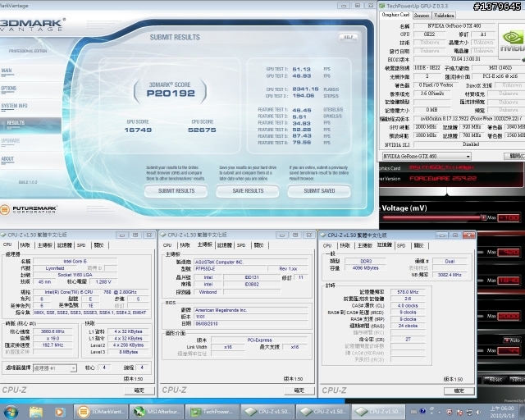Click Afterburner Max 920 clock field
Image resolution: width=525 pixels, height=420 pixels.
pos(509,252)
